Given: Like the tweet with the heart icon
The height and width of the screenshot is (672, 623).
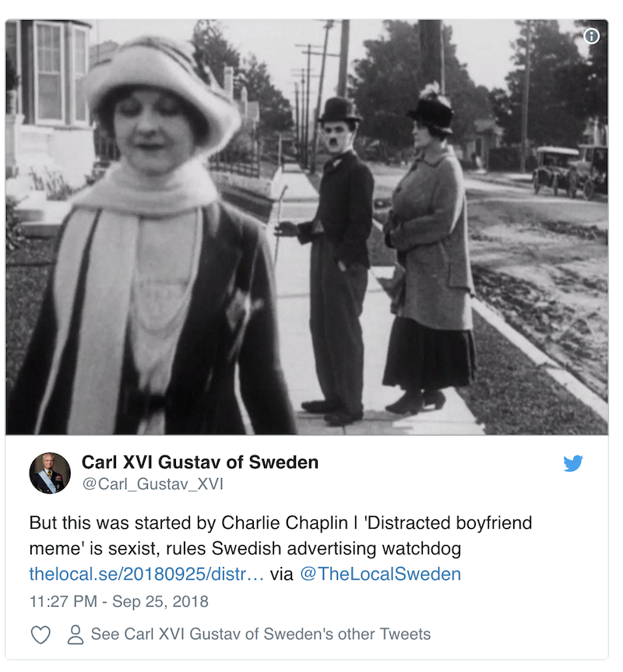Looking at the screenshot, I should pos(40,635).
